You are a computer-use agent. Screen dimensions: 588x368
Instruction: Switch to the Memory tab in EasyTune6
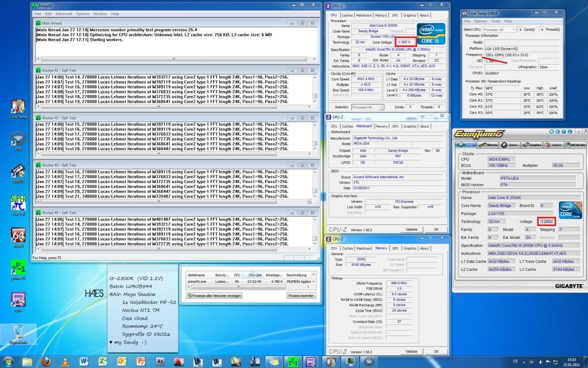pos(488,144)
